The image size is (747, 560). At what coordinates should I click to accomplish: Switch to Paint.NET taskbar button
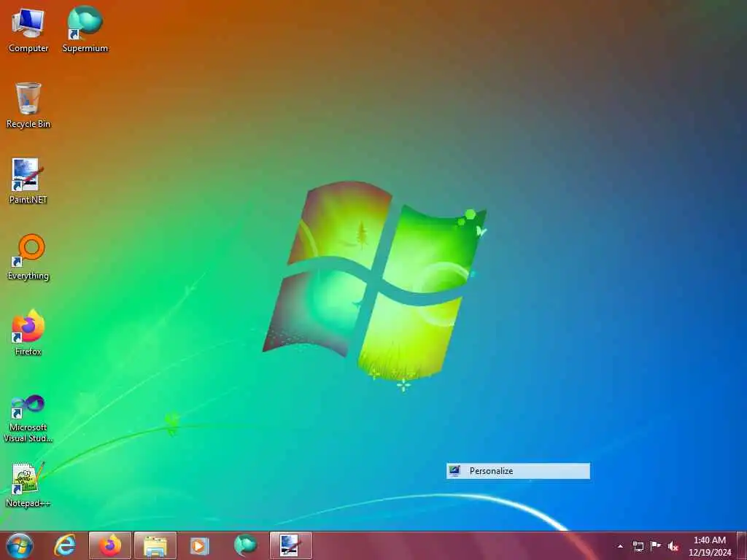coord(291,545)
